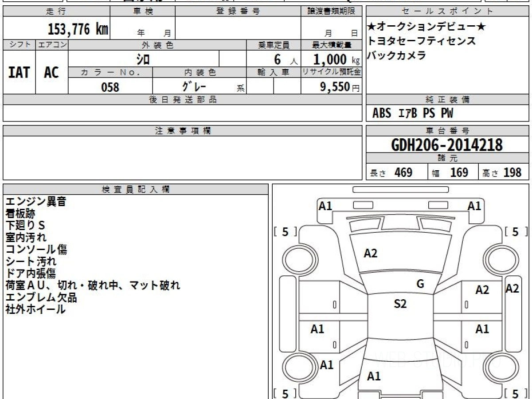Click the A2 mark on the hood
Screen dimensions: 532x399
(x=371, y=253)
